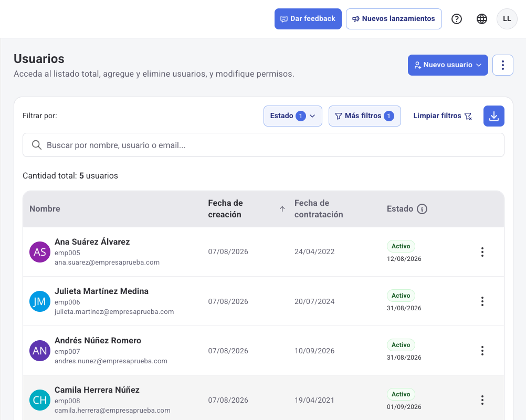The image size is (526, 420).
Task: Select the name Julieta Martínez Medina
Action: [102, 291]
